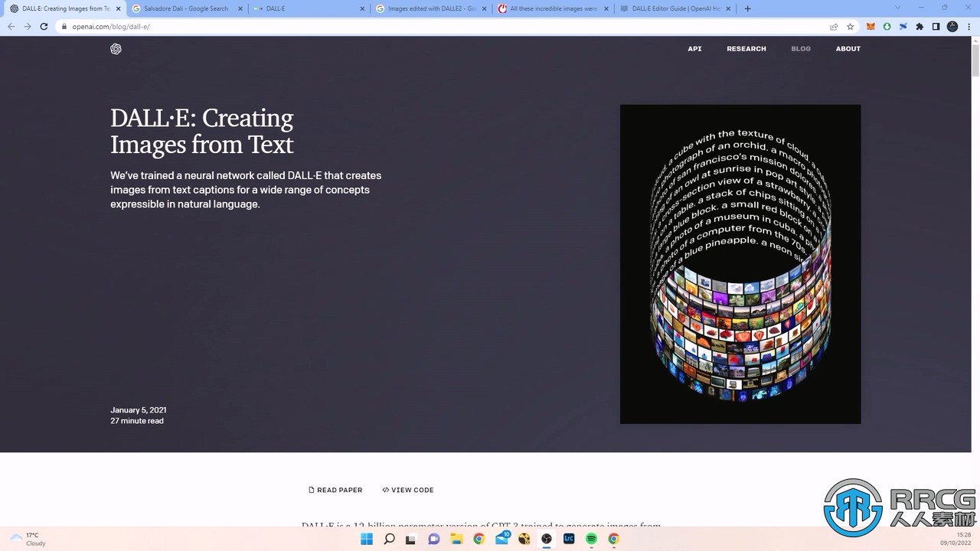Switch to the Salvadore Dali Google Search tab
Image resolution: width=980 pixels, height=551 pixels.
(x=187, y=8)
